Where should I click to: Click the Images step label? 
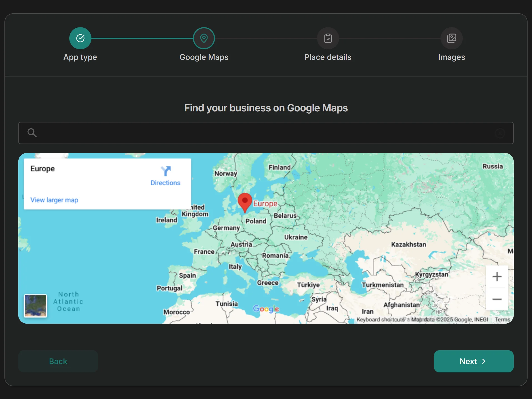(x=452, y=57)
